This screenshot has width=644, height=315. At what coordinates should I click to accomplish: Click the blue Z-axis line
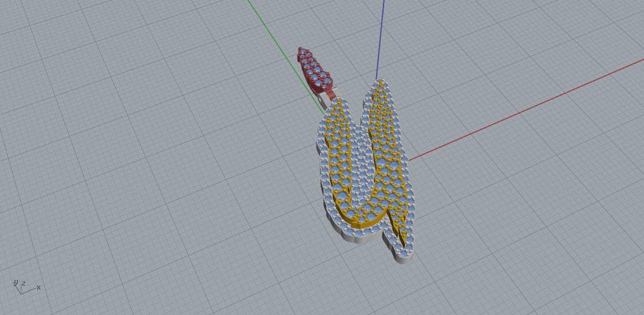pyautogui.click(x=380, y=39)
